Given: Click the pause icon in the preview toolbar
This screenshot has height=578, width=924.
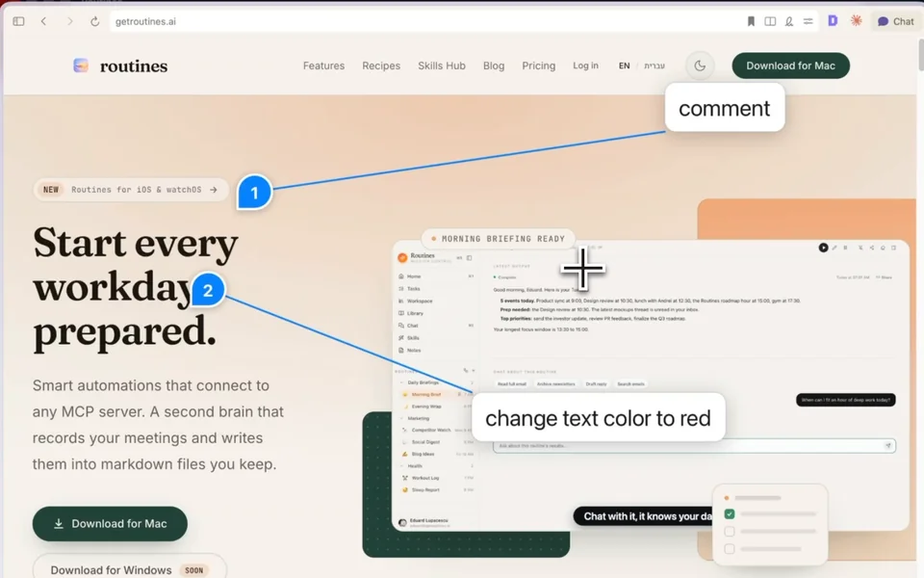Looking at the screenshot, I should 845,248.
